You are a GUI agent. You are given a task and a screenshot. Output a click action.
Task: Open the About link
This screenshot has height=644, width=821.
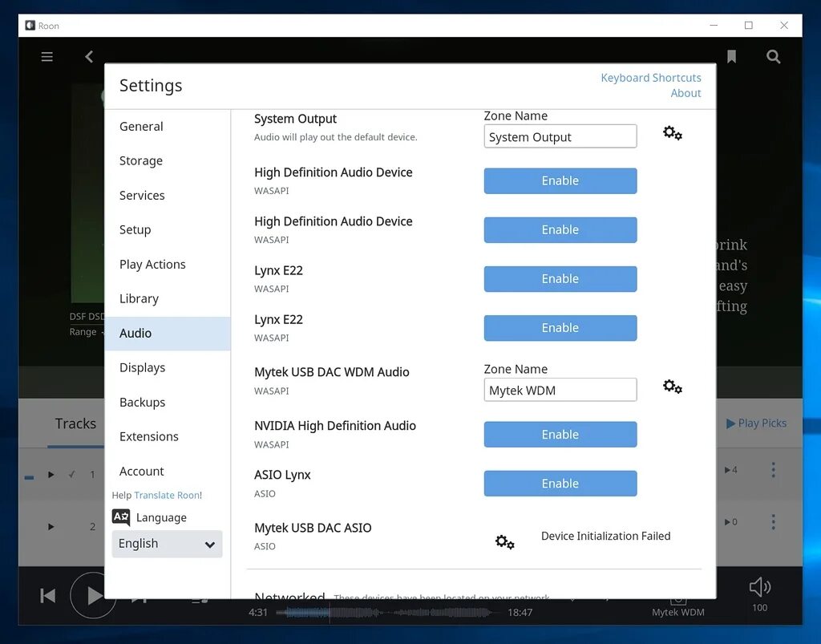[686, 93]
